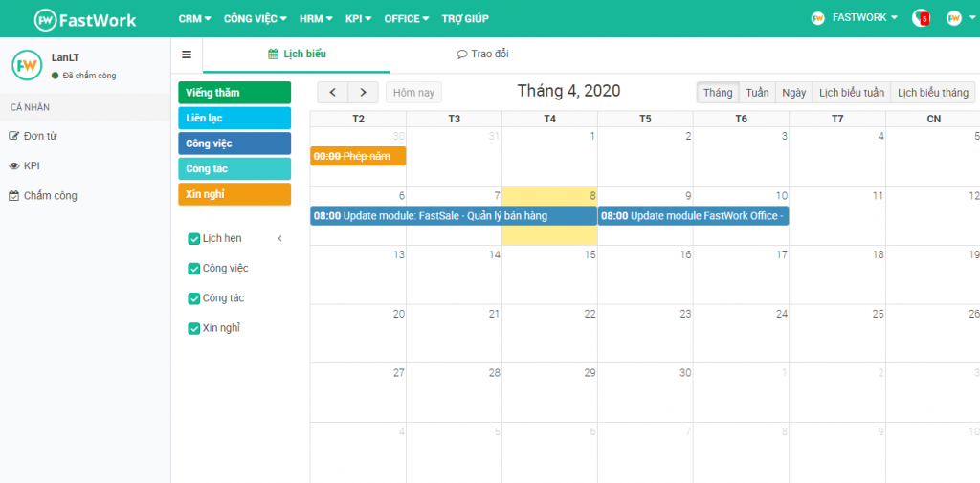Open the HRM dropdown menu
This screenshot has width=980, height=483.
click(x=316, y=18)
